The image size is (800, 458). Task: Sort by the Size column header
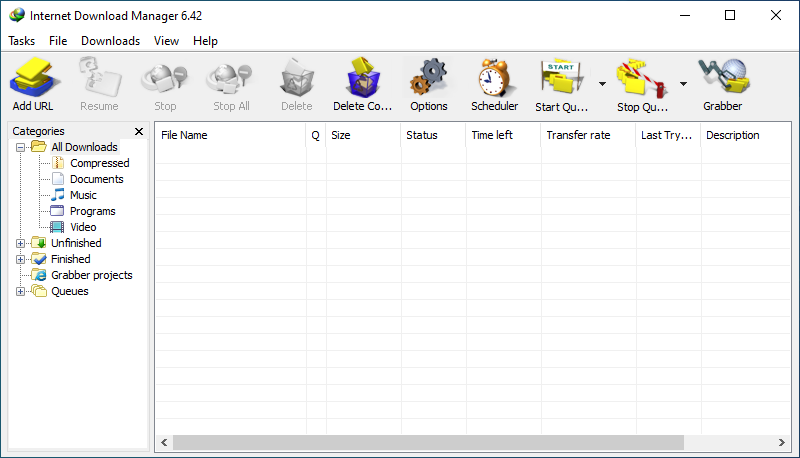[x=363, y=135]
